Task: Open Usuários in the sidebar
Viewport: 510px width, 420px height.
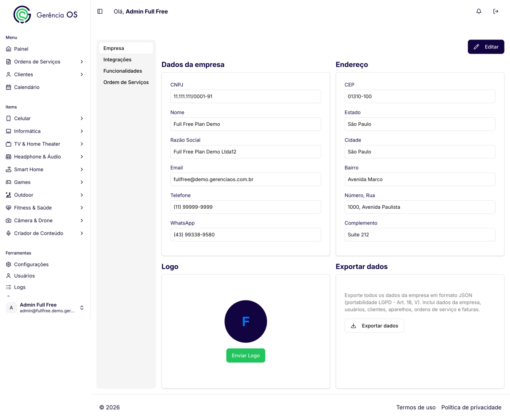Action: pos(24,276)
